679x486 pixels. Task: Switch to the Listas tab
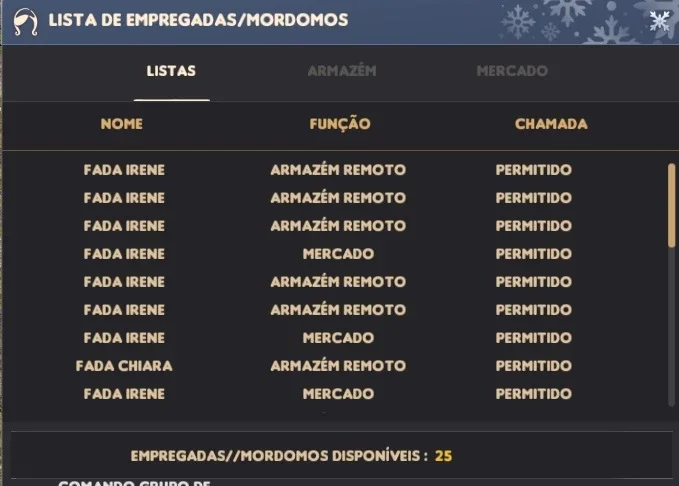click(171, 71)
